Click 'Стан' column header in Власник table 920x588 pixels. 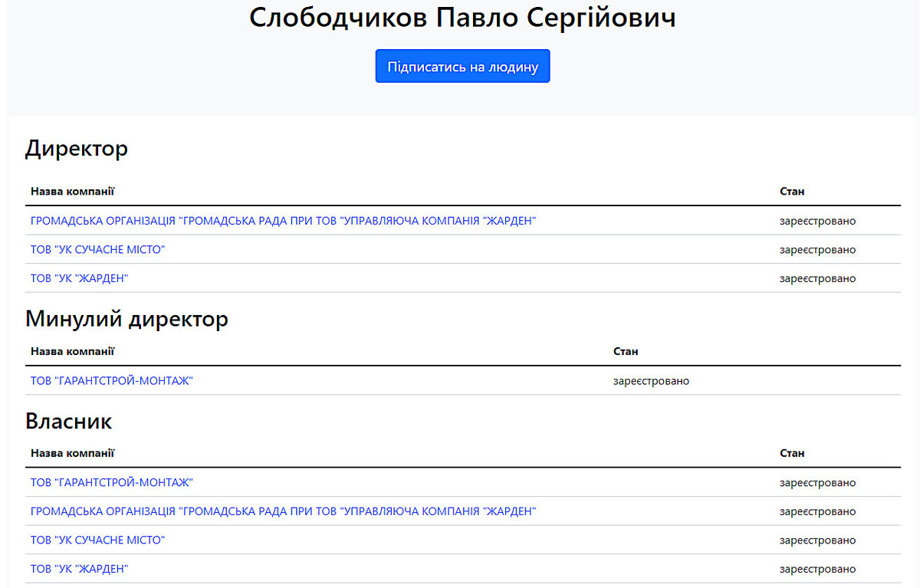(x=792, y=454)
